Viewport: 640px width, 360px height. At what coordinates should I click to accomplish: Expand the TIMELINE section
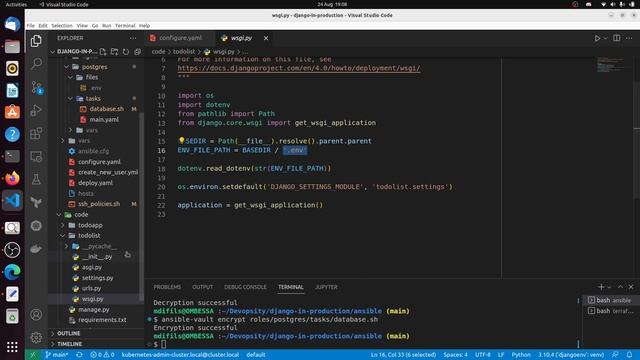point(69,344)
